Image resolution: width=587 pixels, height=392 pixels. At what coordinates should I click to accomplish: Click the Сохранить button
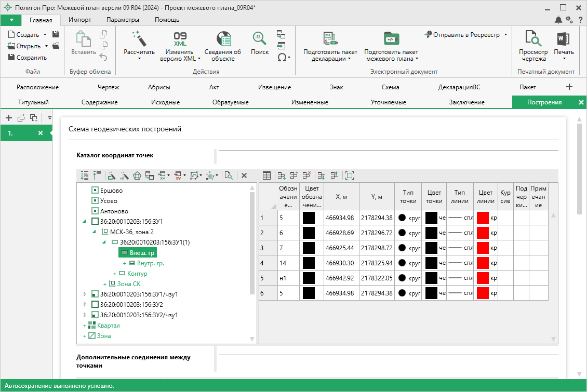click(28, 58)
